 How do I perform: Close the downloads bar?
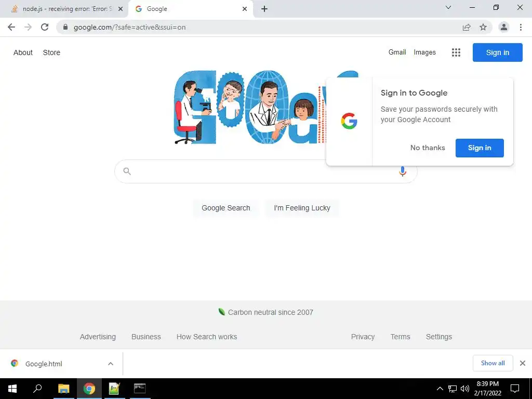(523, 363)
